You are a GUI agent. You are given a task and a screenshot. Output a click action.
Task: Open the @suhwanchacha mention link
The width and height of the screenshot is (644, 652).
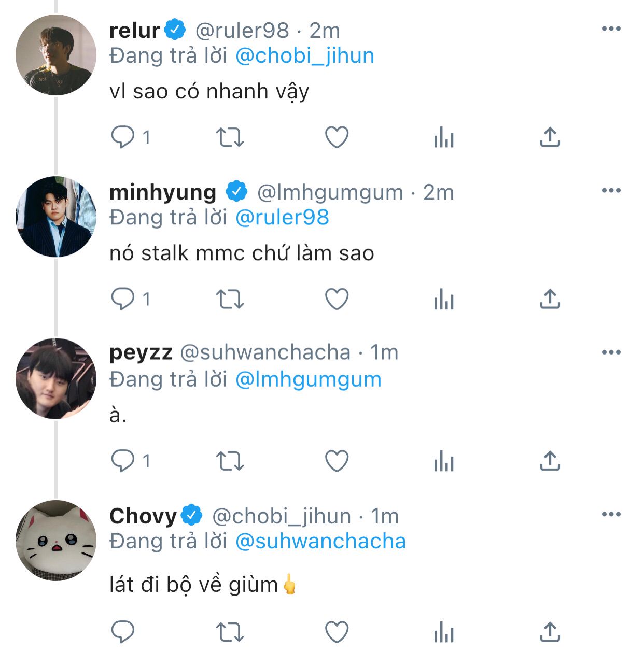[x=320, y=541]
